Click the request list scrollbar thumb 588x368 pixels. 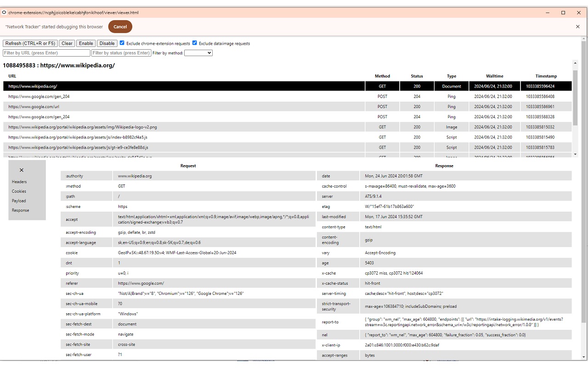click(575, 98)
